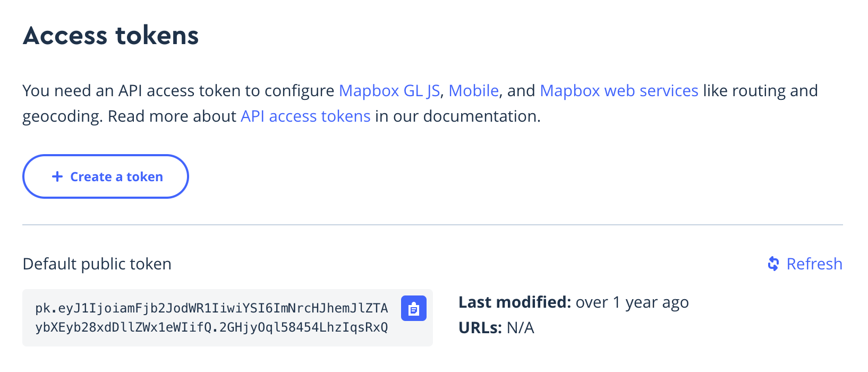Select the Access tokens page heading
The width and height of the screenshot is (868, 372).
coord(110,35)
